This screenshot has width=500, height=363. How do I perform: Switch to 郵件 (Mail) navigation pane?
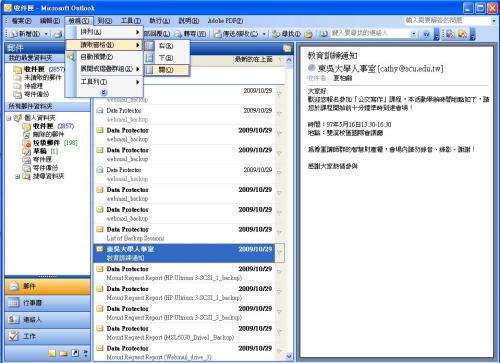tap(47, 286)
